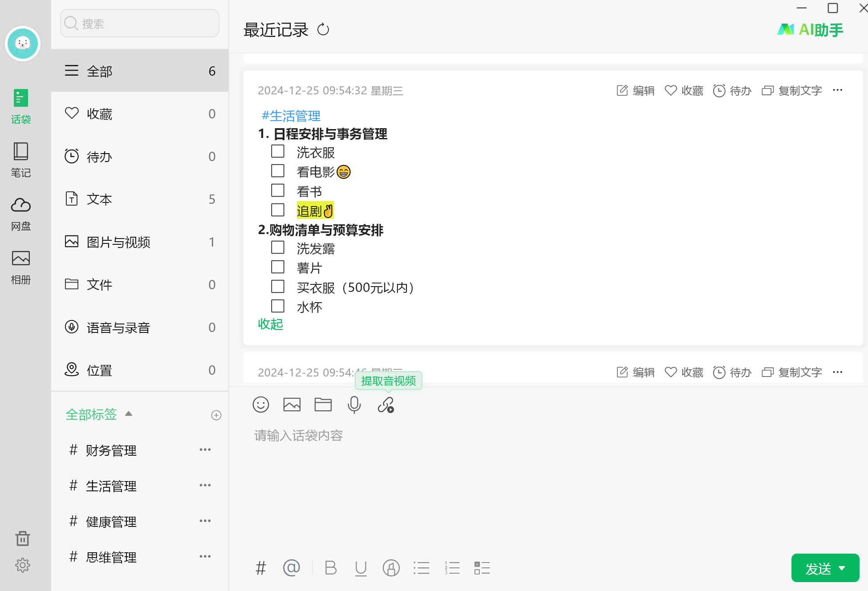Click the extract audio/video link icon
Screen dimensions: 868x591
(385, 405)
